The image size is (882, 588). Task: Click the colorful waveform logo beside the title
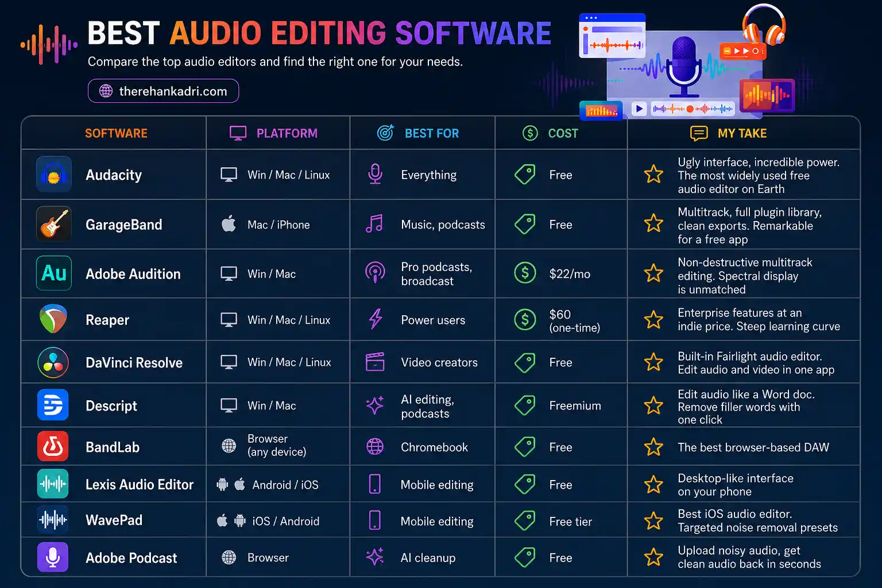48,44
